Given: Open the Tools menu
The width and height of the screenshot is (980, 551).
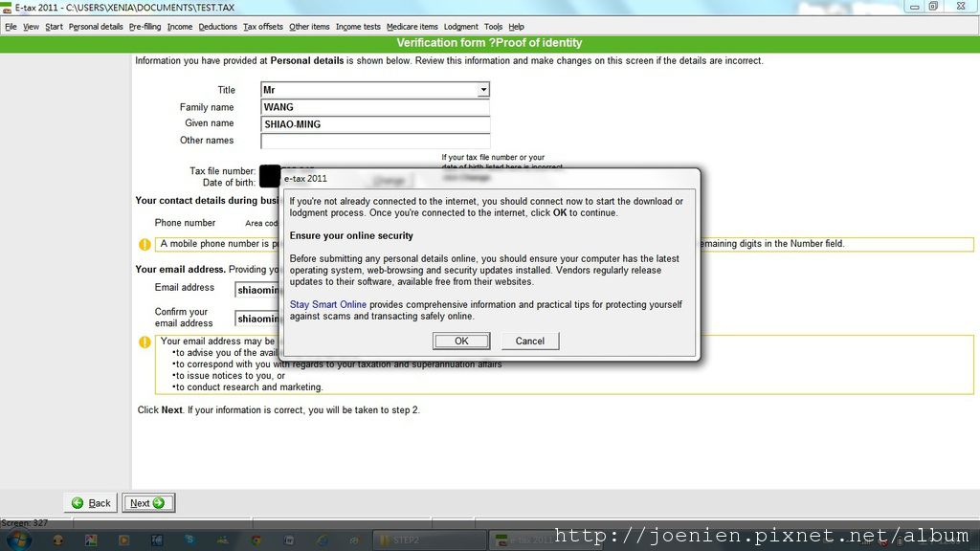Looking at the screenshot, I should click(493, 27).
